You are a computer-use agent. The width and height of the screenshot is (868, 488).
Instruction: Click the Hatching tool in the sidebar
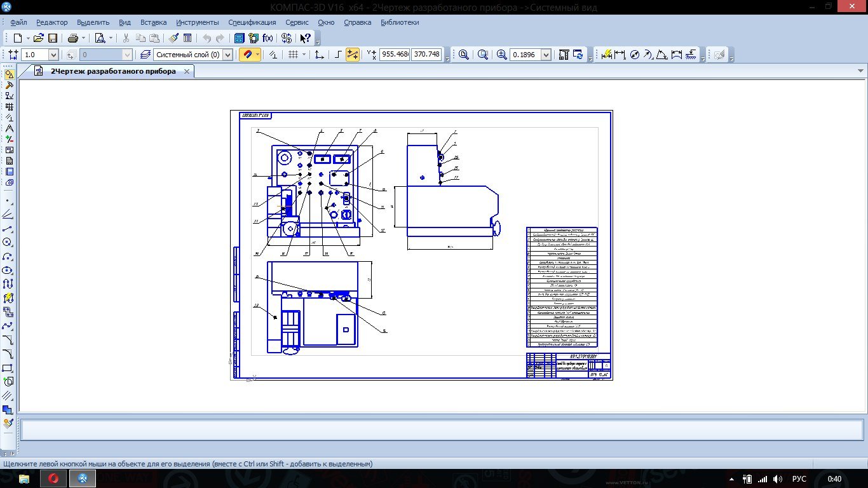coord(8,395)
